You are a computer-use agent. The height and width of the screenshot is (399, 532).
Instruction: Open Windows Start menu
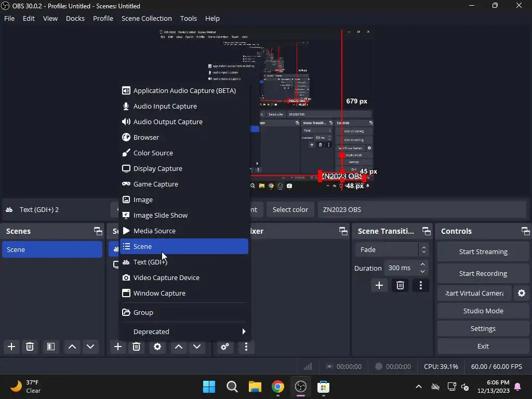tap(209, 387)
